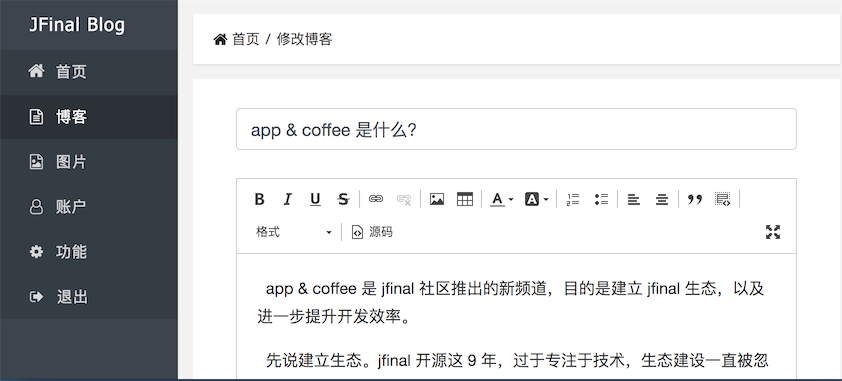Open the background color picker
The height and width of the screenshot is (381, 842).
[536, 200]
